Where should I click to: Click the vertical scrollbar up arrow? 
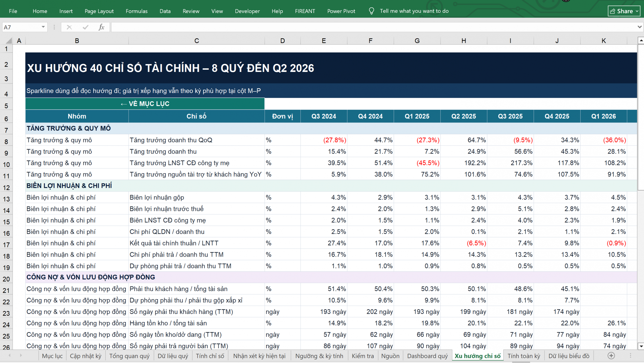(641, 40)
